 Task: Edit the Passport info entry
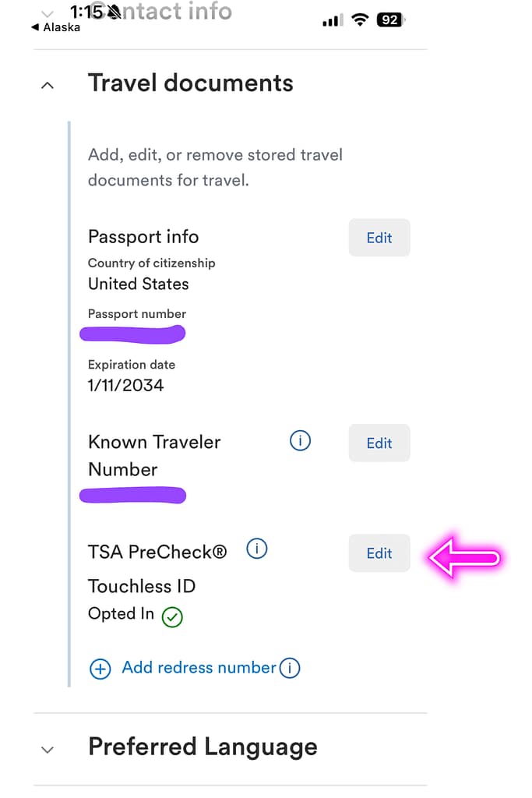(379, 238)
